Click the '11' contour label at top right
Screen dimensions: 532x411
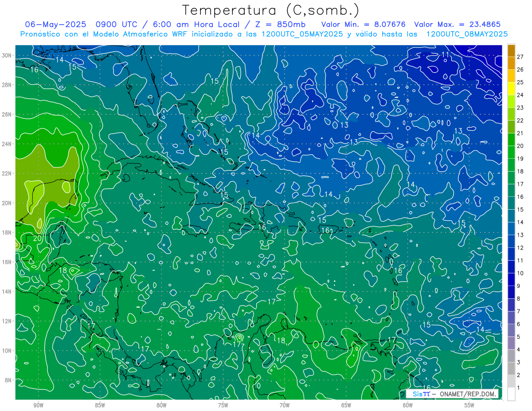click(446, 55)
